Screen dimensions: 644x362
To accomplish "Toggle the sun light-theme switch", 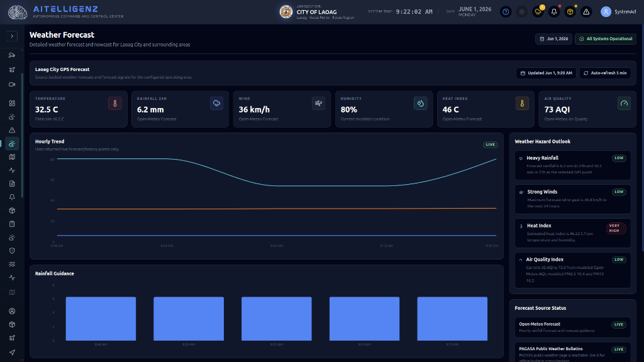I will (x=521, y=12).
